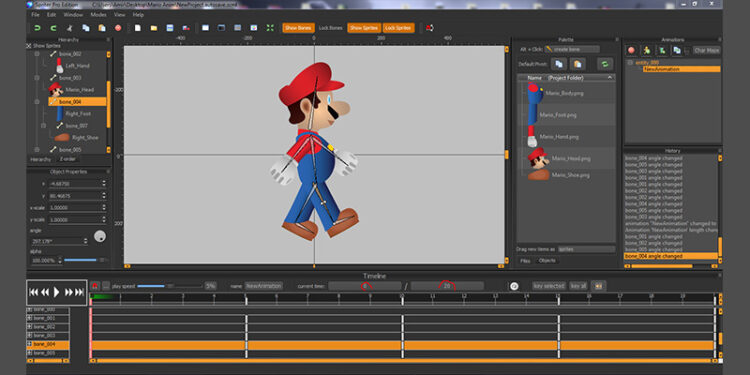Collapse the bone_002 node in Hierarchy
Viewport: 750px width, 375px height.
[x=37, y=54]
